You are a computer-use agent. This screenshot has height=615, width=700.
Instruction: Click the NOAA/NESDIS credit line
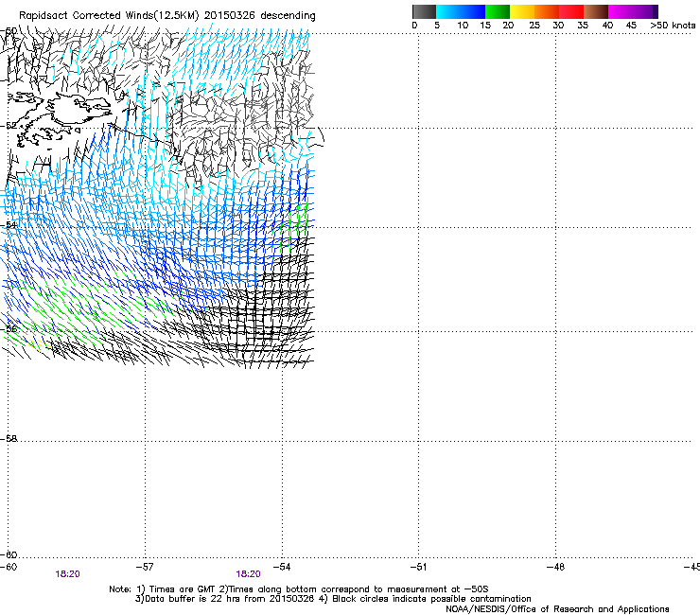point(557,609)
